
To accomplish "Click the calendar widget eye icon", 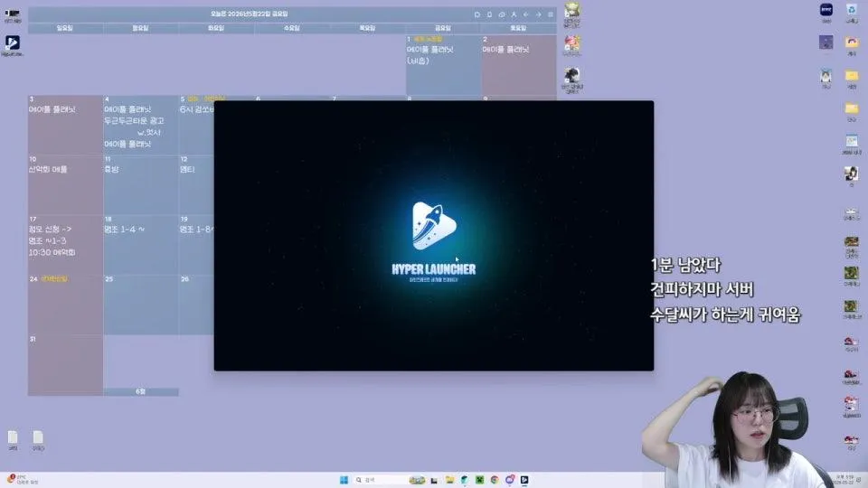I will [502, 14].
